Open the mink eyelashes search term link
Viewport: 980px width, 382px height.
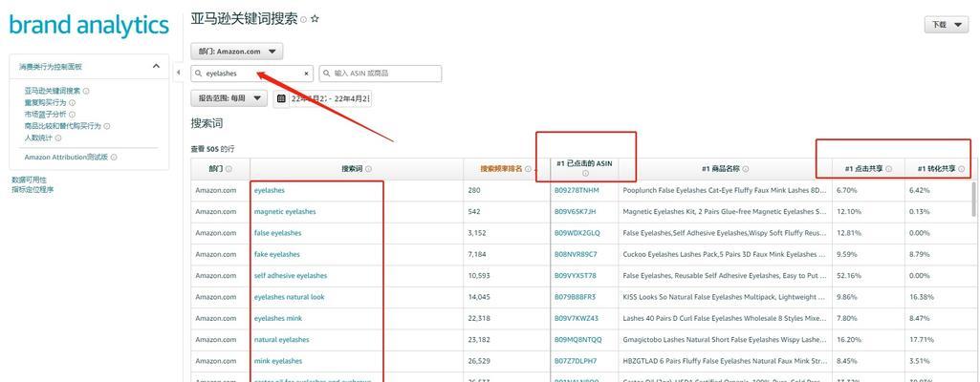coord(278,361)
